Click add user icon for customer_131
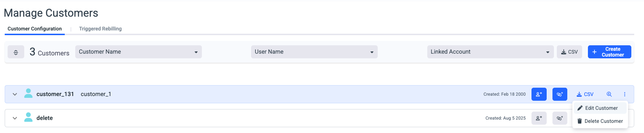The image size is (644, 133). [539, 94]
